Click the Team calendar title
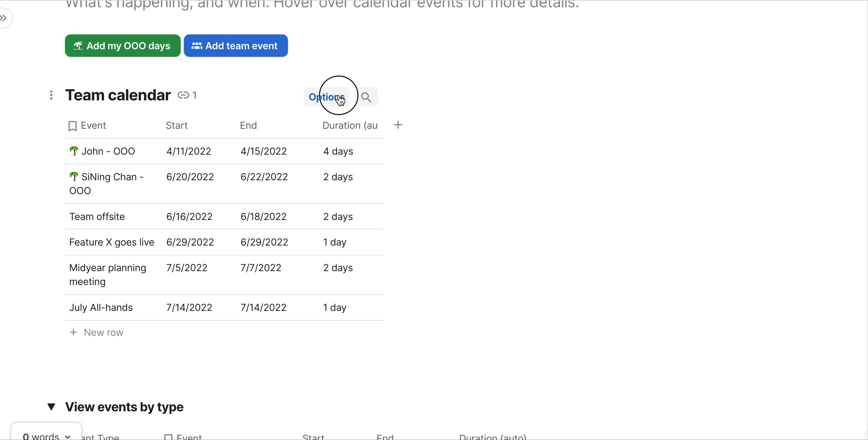868x440 pixels. pyautogui.click(x=118, y=95)
